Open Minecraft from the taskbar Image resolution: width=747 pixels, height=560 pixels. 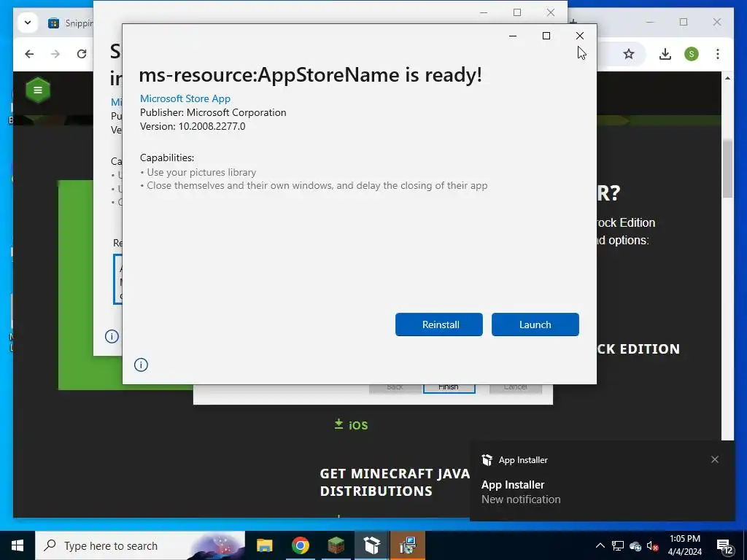pos(336,545)
